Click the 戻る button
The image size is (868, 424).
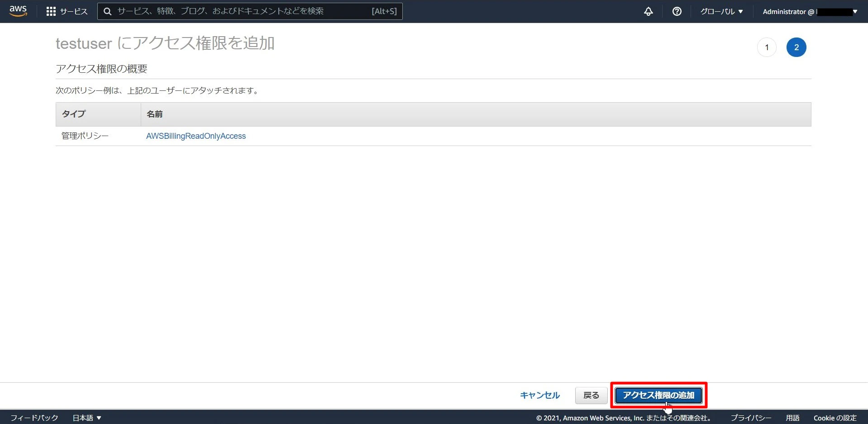click(x=591, y=395)
